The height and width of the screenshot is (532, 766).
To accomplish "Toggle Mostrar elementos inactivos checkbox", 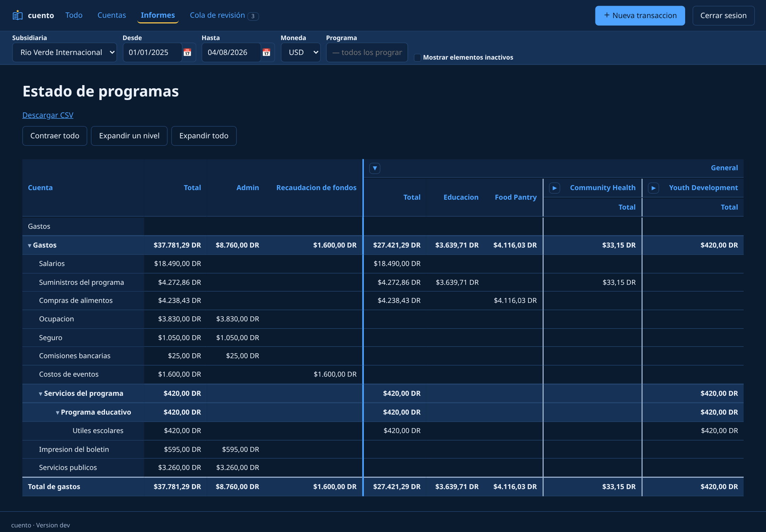I will point(418,57).
